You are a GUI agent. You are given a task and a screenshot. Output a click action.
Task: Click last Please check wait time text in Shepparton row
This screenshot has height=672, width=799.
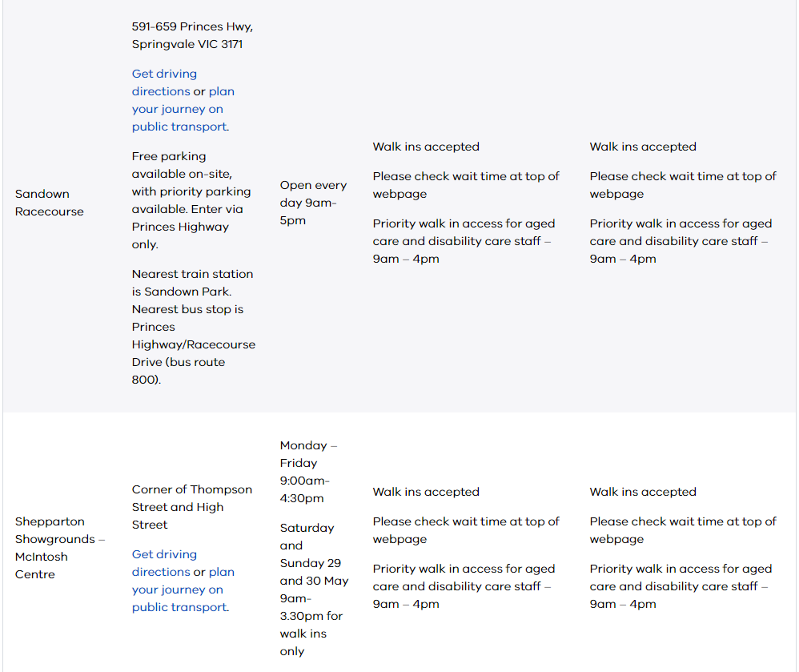(x=683, y=530)
